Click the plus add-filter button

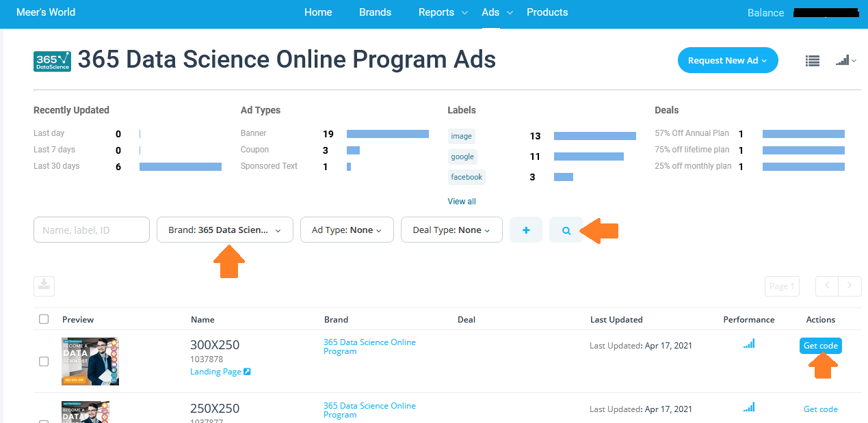tap(526, 230)
